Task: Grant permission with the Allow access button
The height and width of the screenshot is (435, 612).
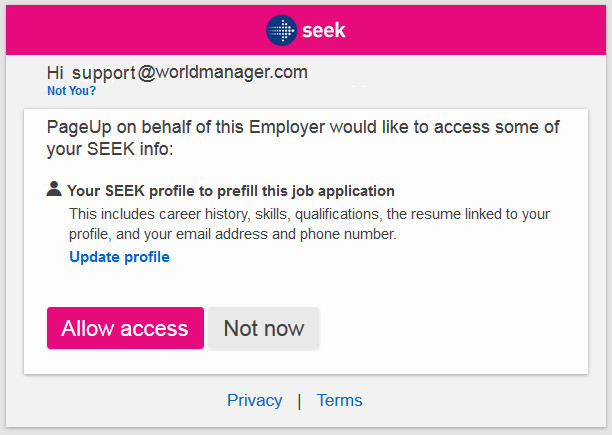Action: [125, 328]
